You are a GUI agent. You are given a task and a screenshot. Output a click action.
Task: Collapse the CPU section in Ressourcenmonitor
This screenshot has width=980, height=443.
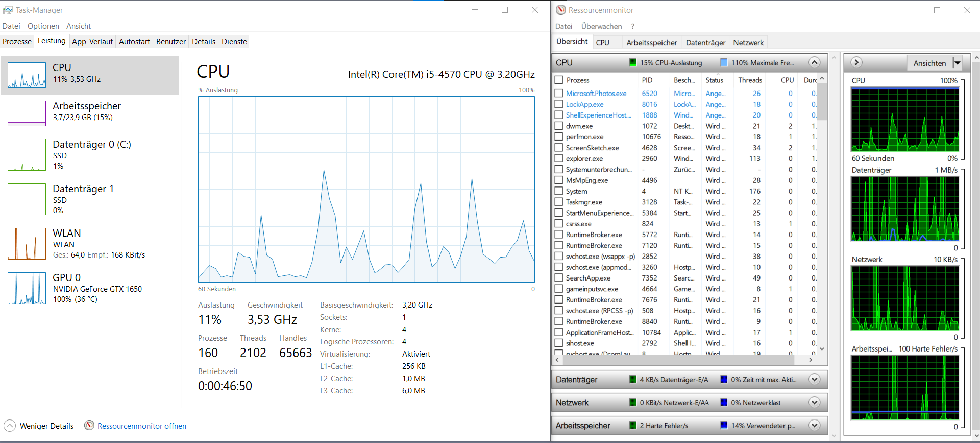pos(815,62)
